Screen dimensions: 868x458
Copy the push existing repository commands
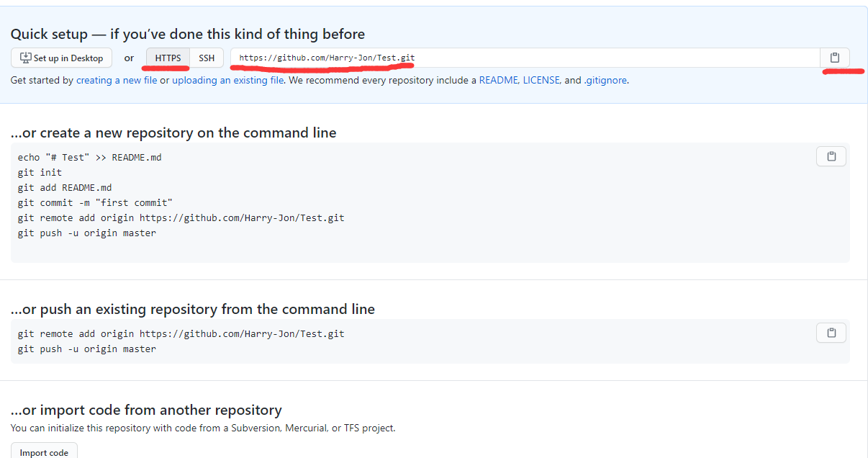click(831, 333)
